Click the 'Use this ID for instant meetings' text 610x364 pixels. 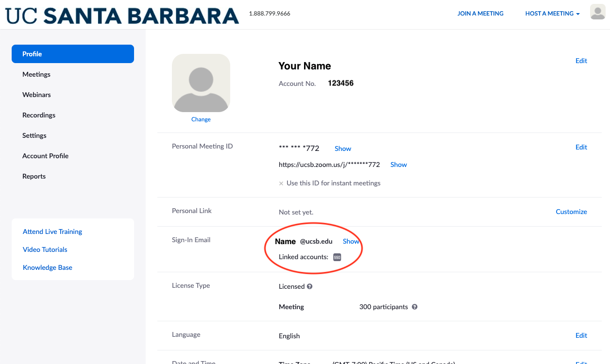pos(334,183)
